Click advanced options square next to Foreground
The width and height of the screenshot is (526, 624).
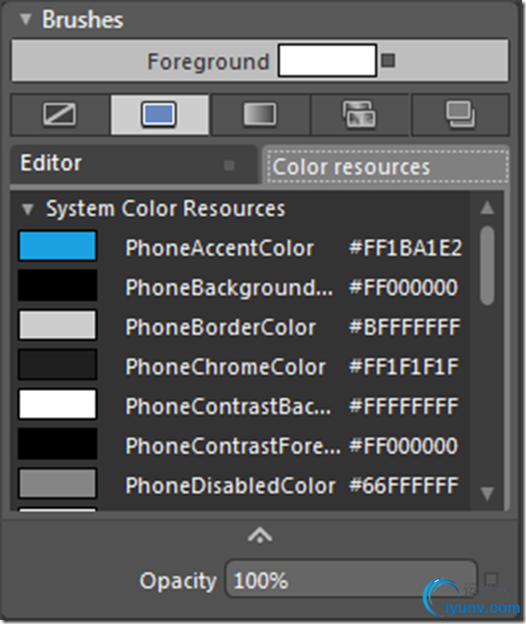click(388, 61)
